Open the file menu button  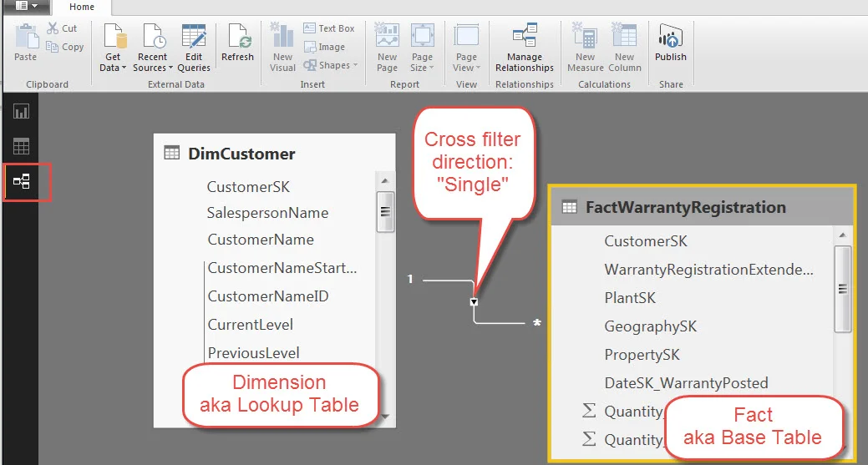(x=26, y=6)
